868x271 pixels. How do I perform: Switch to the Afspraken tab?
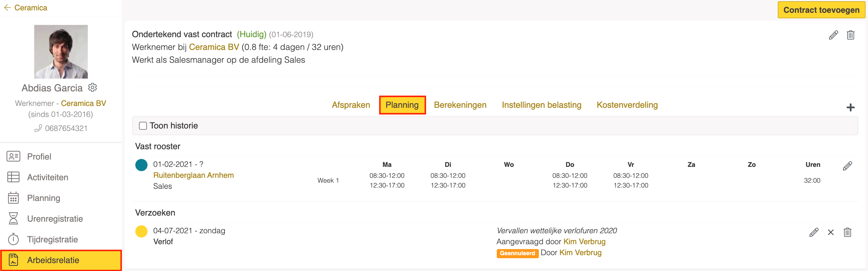tap(351, 105)
